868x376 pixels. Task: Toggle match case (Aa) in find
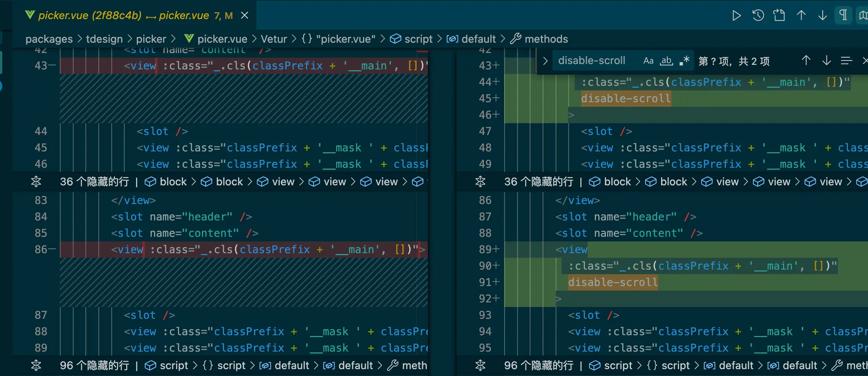point(648,61)
